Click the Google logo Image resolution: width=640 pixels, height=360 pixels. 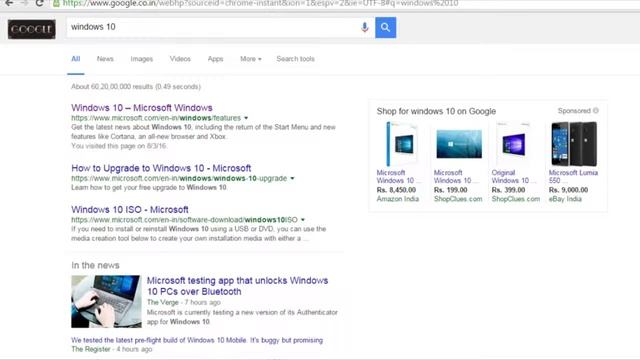pos(31,29)
